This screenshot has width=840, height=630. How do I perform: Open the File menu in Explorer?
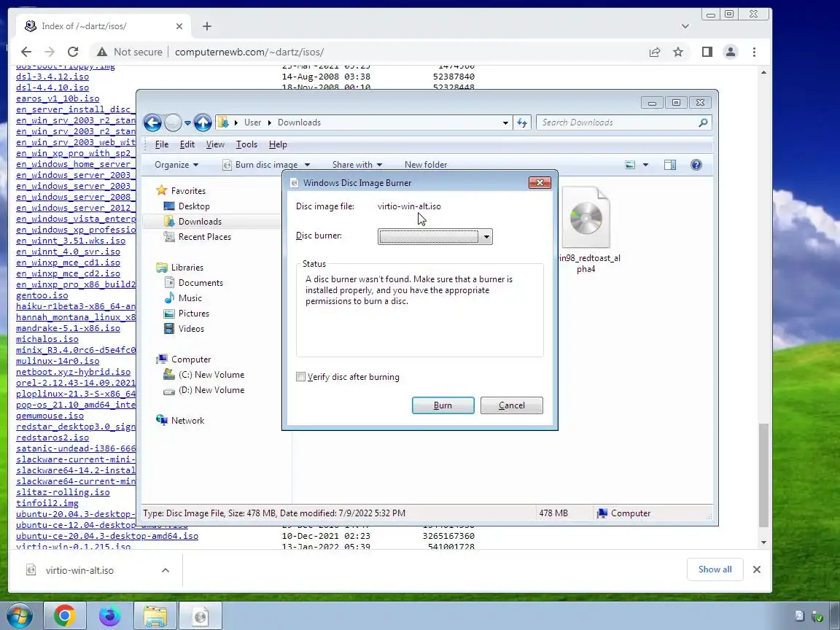(162, 144)
